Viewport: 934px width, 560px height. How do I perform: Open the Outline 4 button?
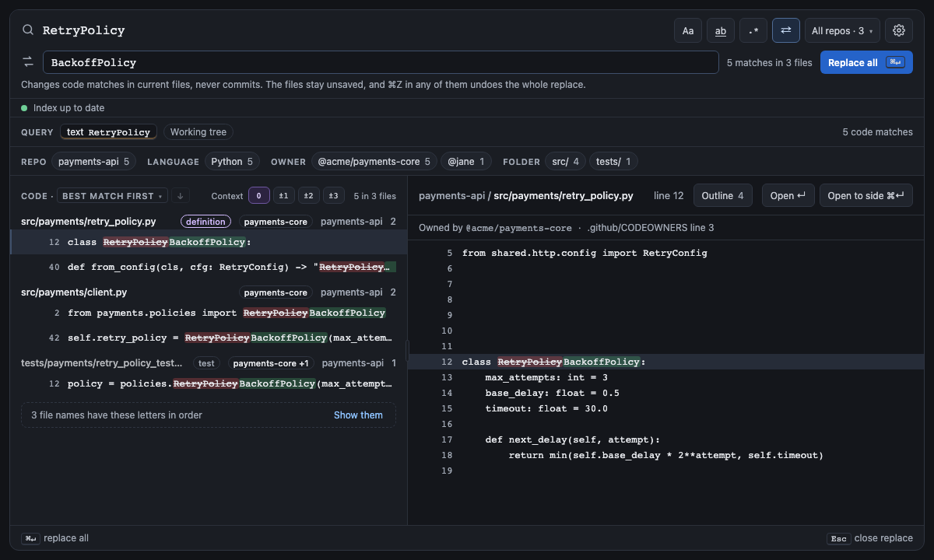tap(723, 196)
